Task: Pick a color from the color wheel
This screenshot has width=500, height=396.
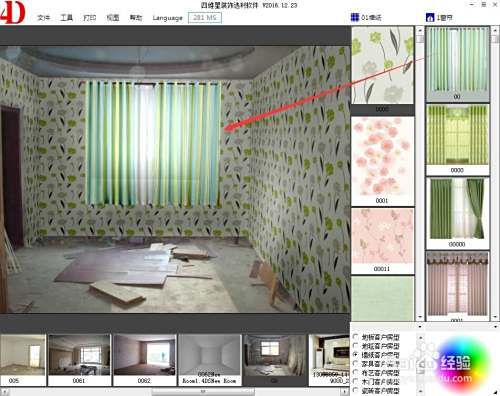Action: (x=463, y=363)
